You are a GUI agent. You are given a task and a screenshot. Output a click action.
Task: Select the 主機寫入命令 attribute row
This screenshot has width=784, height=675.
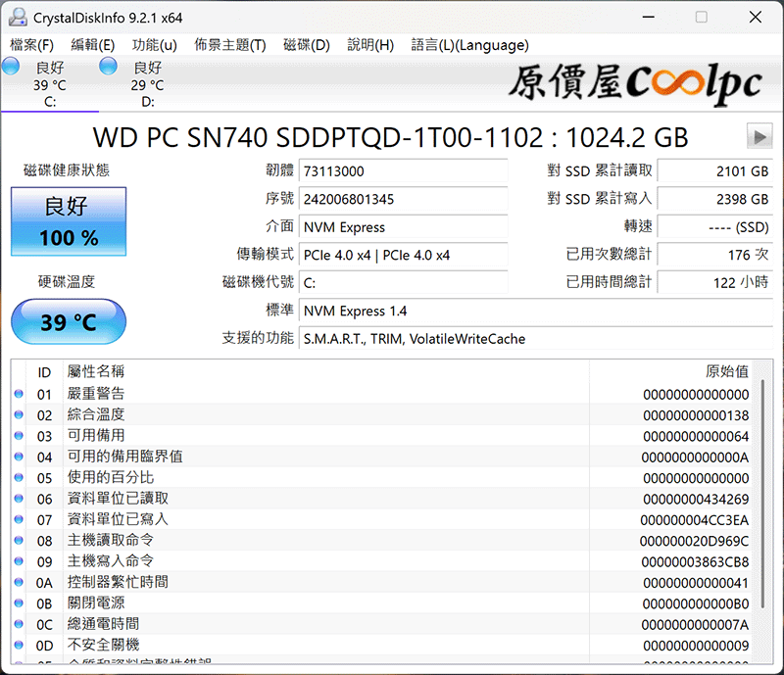382,562
